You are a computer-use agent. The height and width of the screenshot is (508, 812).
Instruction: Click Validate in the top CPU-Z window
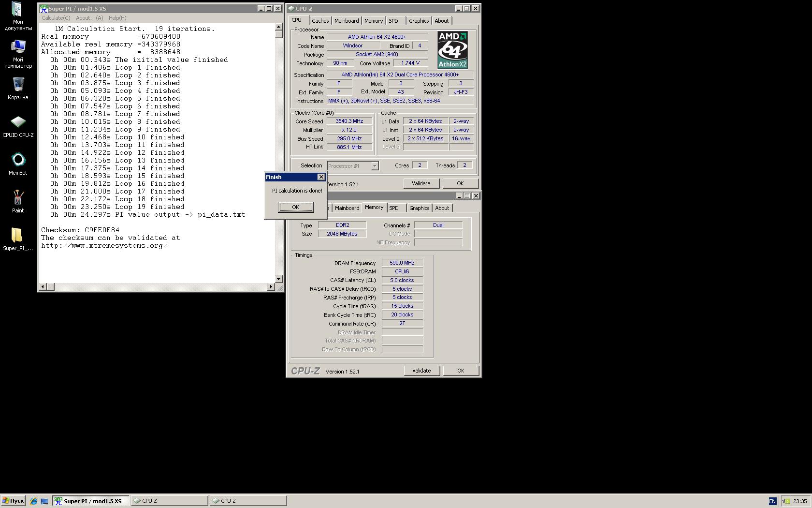[x=421, y=183]
